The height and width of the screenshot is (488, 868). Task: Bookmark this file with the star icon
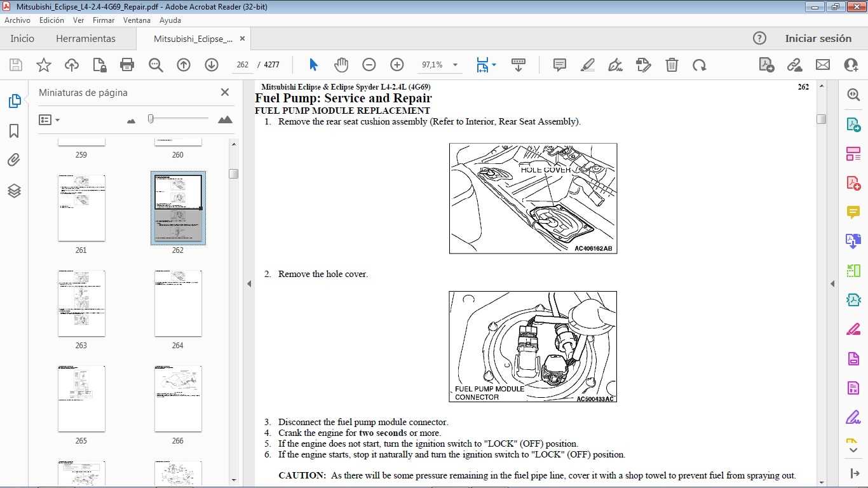coord(44,65)
